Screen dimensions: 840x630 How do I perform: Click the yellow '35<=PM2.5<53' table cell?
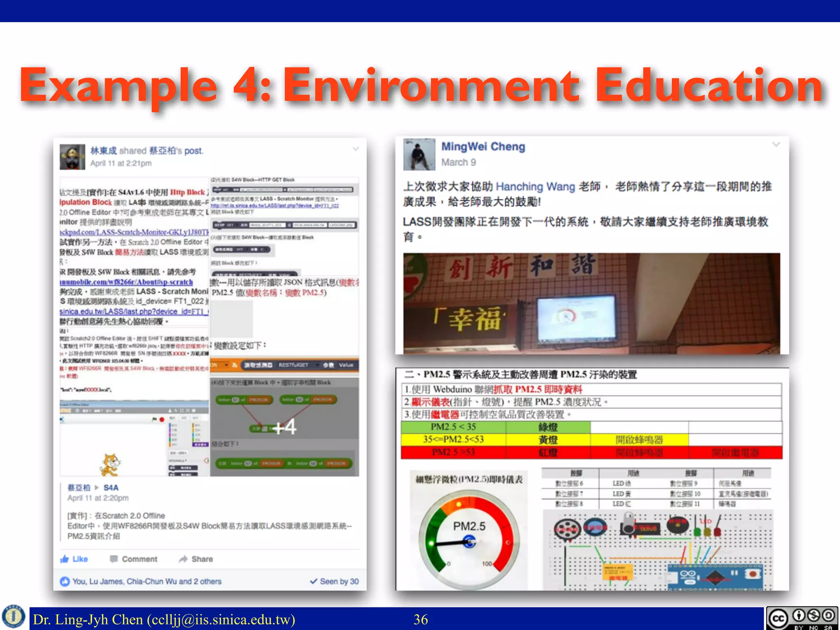(453, 439)
